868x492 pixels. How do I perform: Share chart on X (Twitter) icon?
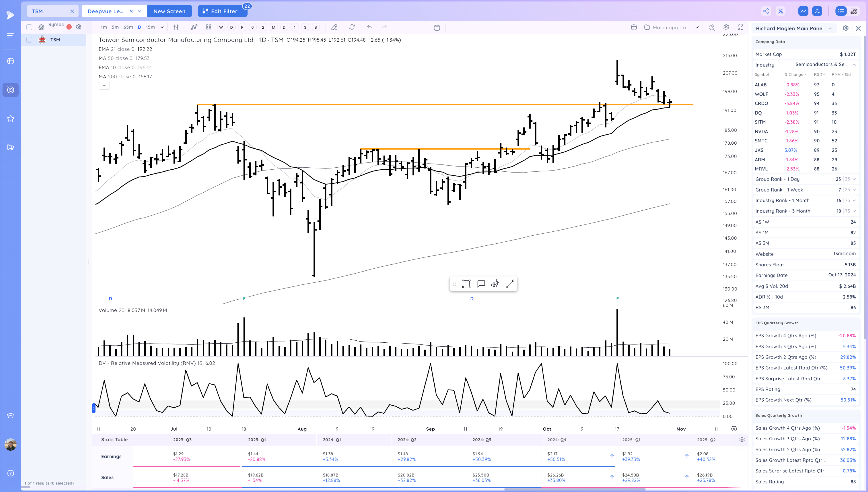(781, 11)
